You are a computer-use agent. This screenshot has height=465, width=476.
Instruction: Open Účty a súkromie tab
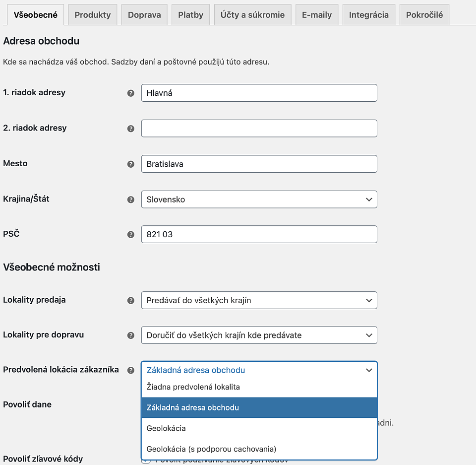coord(252,15)
